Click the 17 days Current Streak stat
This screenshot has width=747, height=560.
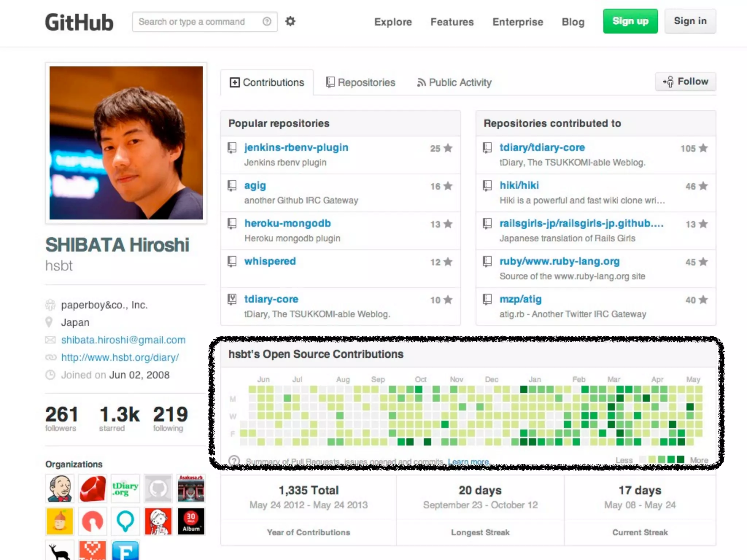click(x=640, y=510)
